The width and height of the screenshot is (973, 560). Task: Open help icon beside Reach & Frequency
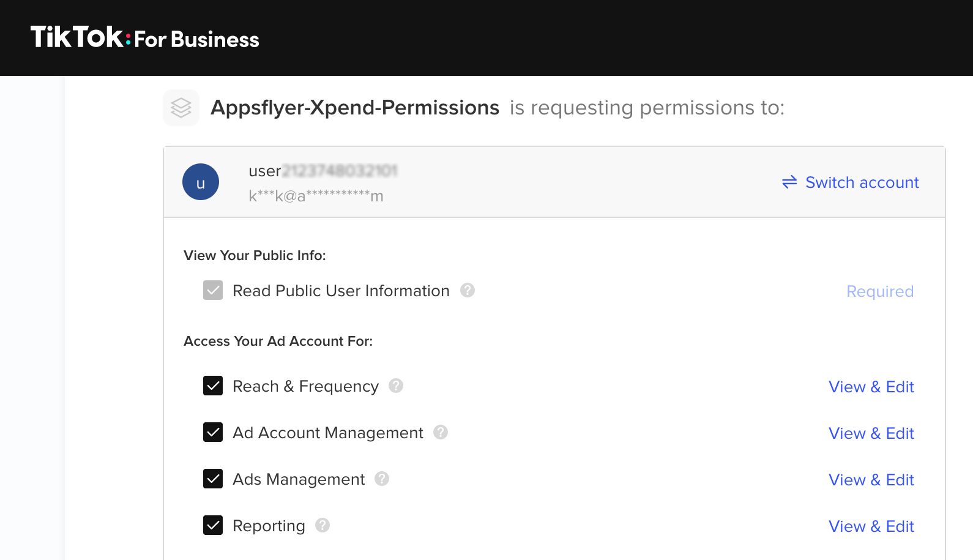[396, 386]
